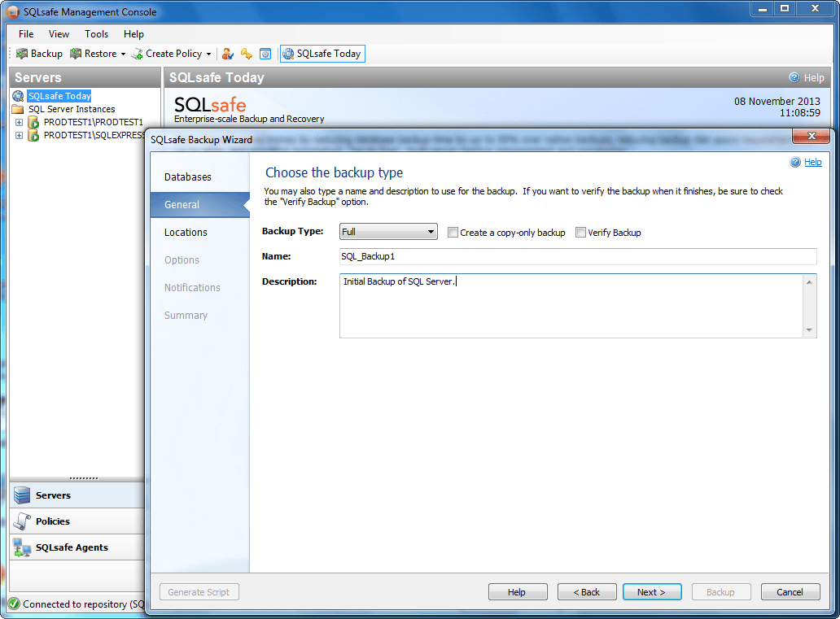Click the backup Name input field

pos(578,256)
